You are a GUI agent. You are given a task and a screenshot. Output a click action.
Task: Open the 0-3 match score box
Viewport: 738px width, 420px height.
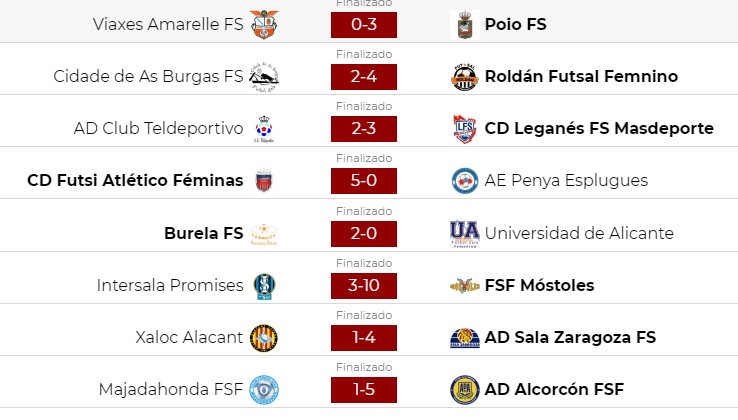364,24
